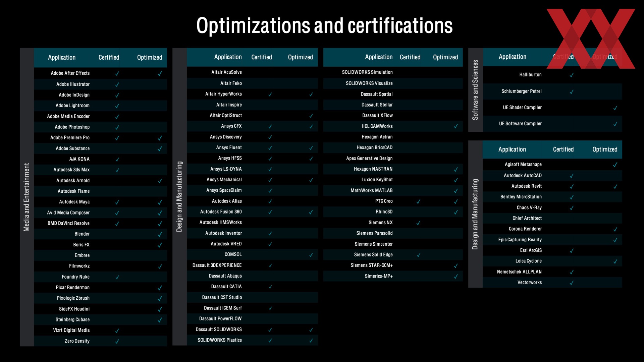
Task: Select 'Autodesk Fusion 360' text
Action: pos(221,212)
